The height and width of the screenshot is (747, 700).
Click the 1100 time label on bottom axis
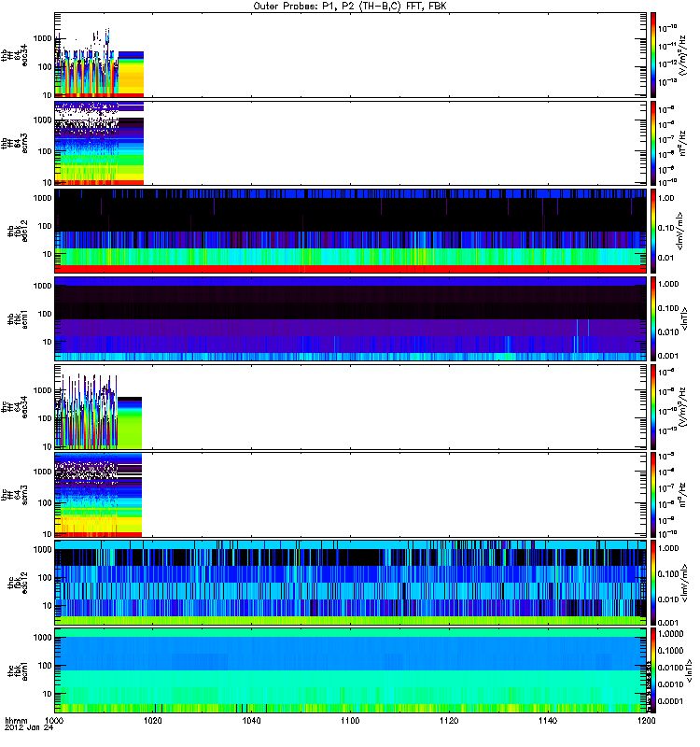click(350, 721)
